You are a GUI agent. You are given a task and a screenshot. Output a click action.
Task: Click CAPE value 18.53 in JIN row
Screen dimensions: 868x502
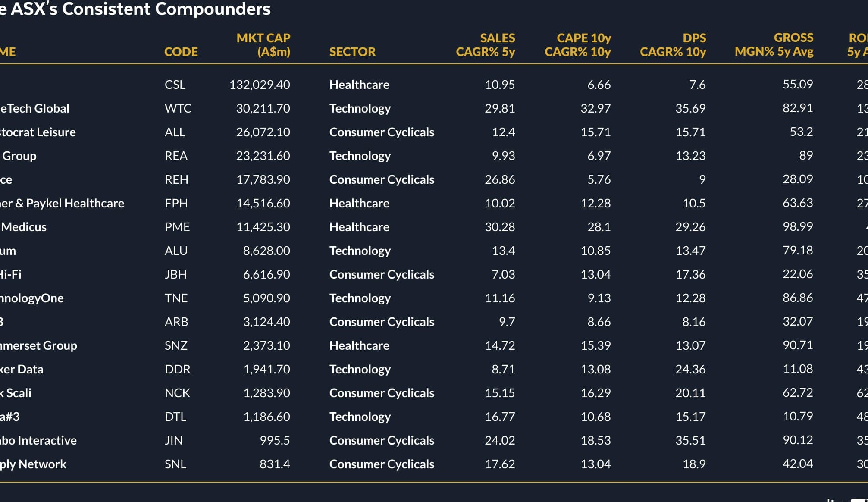pyautogui.click(x=595, y=440)
